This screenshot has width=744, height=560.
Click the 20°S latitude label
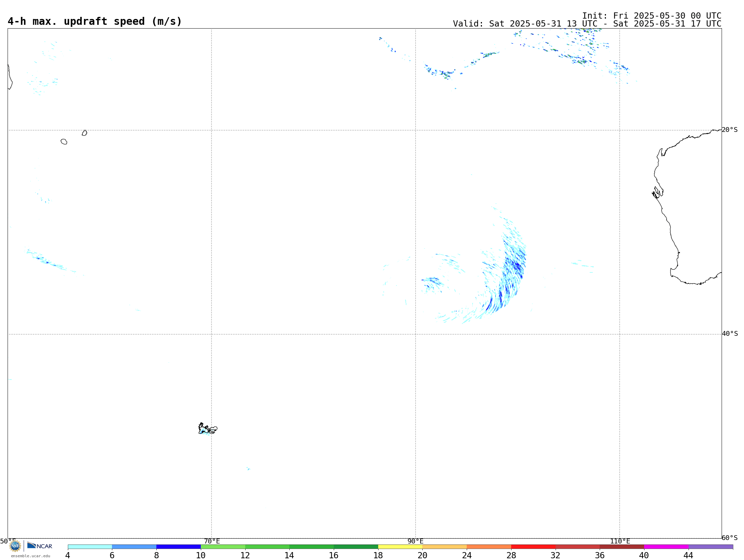pos(730,130)
